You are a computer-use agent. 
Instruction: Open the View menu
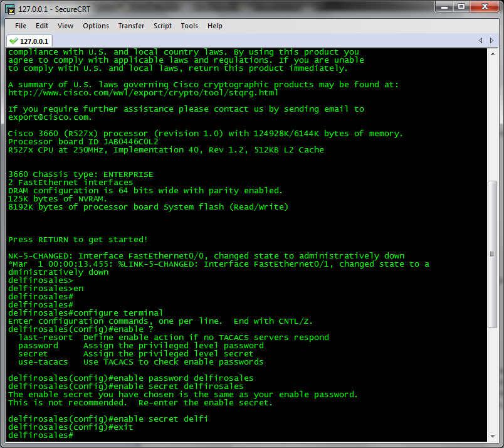pos(65,26)
